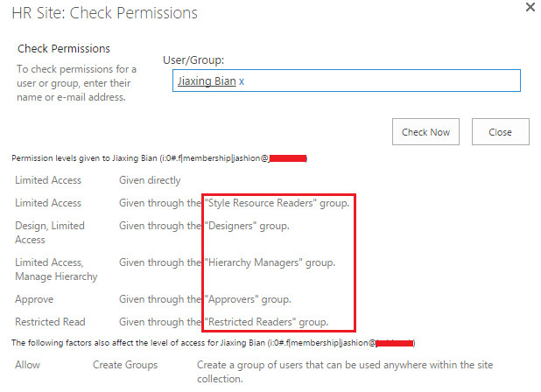
Task: Click the Allow label in factors list
Action: coord(28,365)
